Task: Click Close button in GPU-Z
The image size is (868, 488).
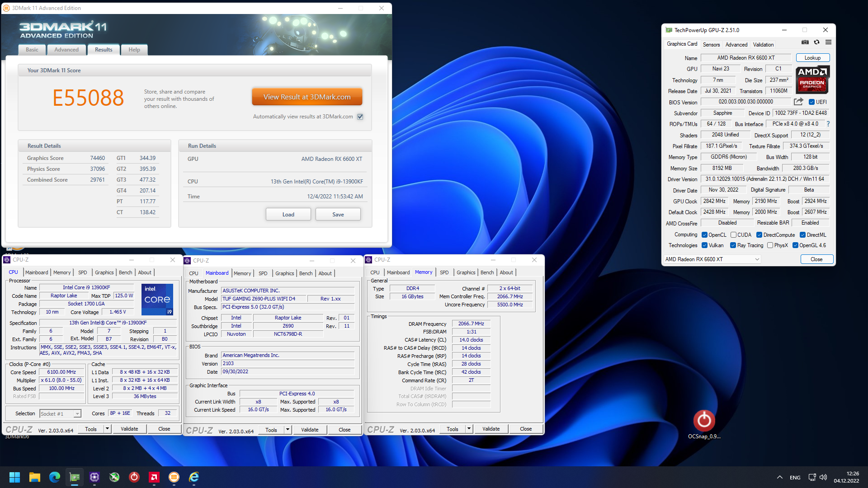Action: (816, 259)
